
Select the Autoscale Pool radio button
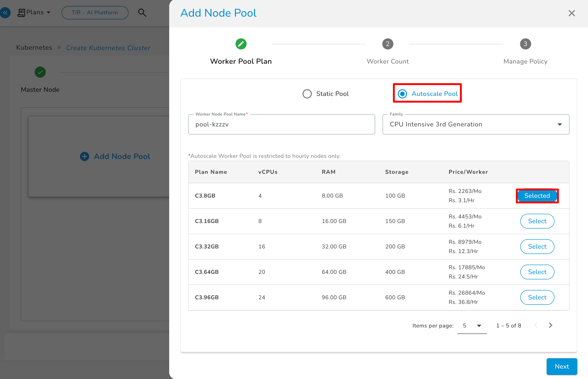(x=402, y=94)
